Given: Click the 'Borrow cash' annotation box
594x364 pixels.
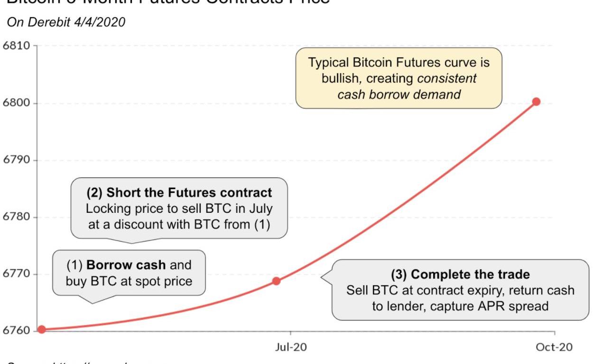Looking at the screenshot, I should click(129, 273).
